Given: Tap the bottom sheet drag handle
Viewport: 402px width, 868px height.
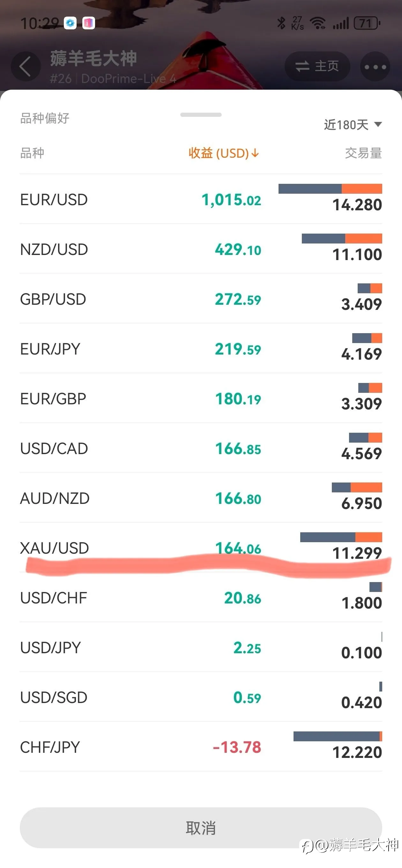Looking at the screenshot, I should click(201, 115).
